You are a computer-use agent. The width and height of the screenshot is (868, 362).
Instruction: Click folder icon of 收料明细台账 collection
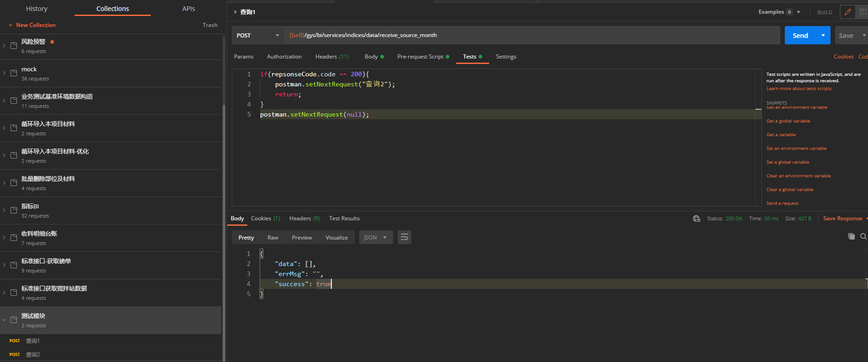coord(14,238)
